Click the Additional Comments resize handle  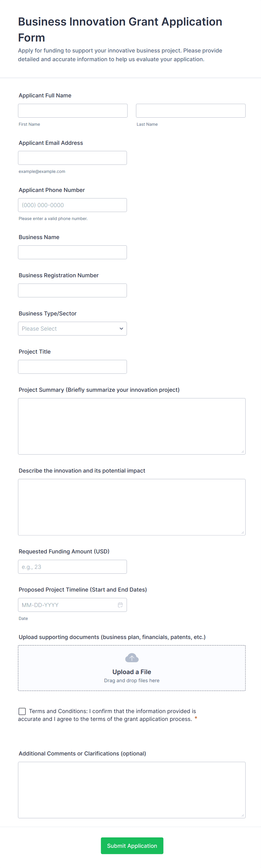pyautogui.click(x=242, y=815)
